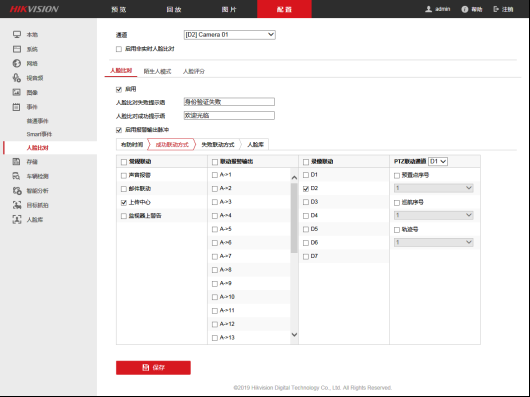Check the D4 recording channel checkbox
This screenshot has height=397, width=530.
coord(306,216)
